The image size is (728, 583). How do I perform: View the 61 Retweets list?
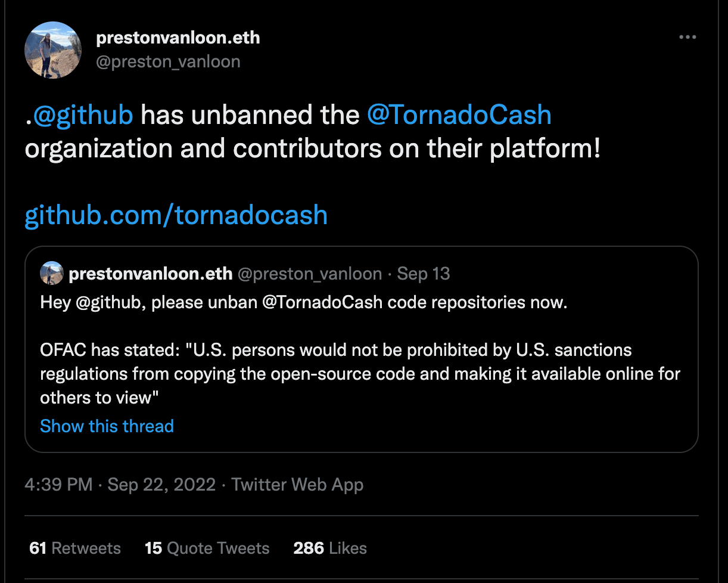(x=74, y=548)
